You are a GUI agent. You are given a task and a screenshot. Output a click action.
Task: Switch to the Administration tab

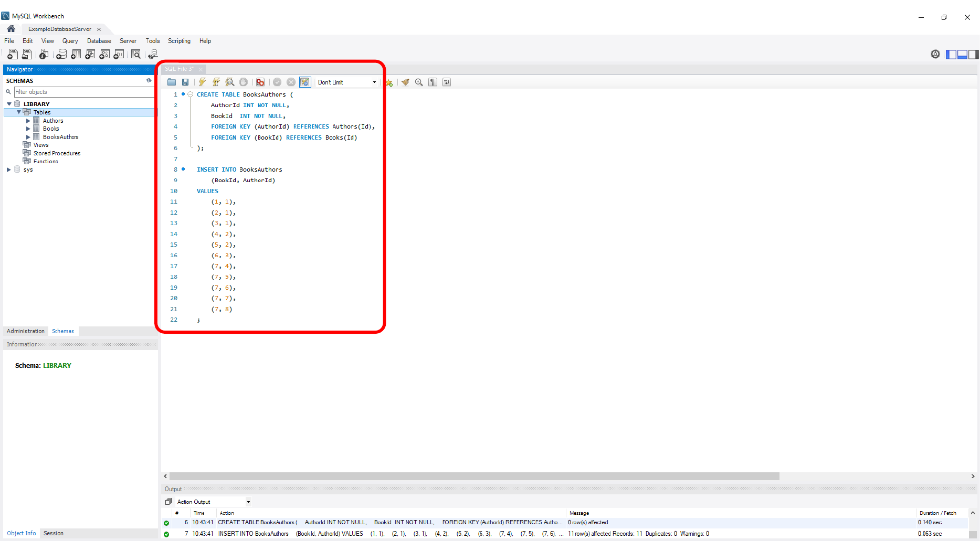[x=26, y=331]
